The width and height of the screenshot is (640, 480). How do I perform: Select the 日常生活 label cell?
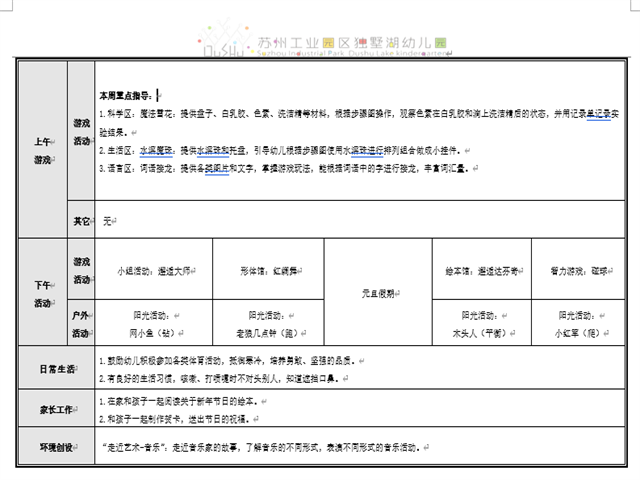(57, 368)
